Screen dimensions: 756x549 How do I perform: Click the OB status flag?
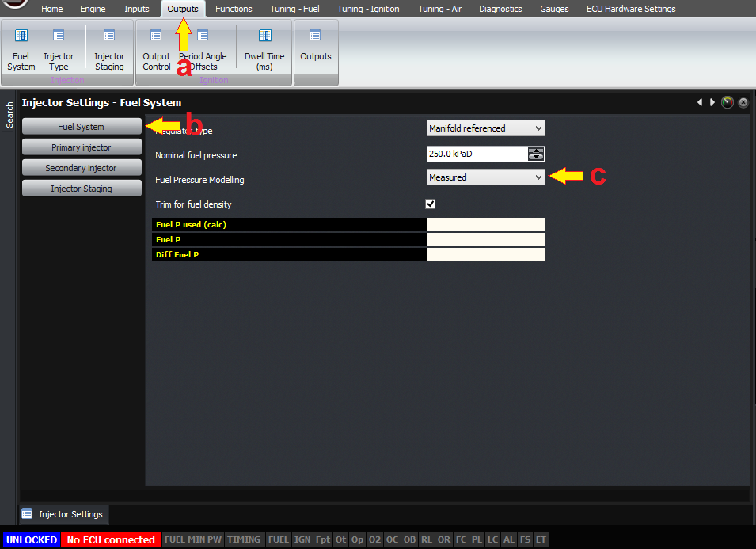tap(409, 539)
